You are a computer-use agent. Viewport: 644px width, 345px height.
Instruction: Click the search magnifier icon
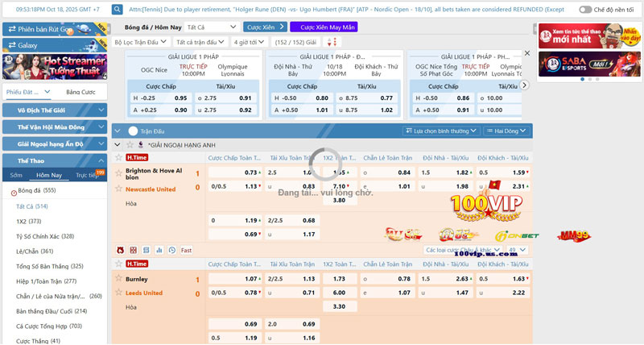pyautogui.click(x=117, y=9)
